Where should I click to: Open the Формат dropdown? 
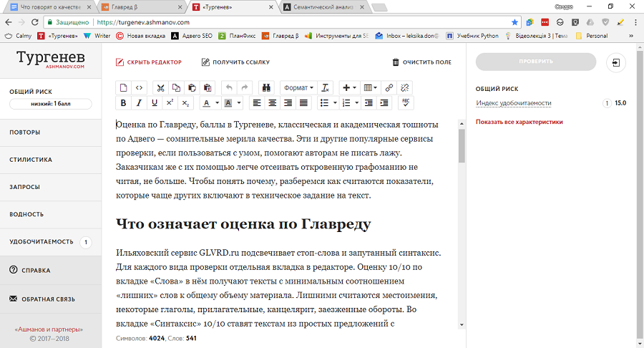pos(298,87)
